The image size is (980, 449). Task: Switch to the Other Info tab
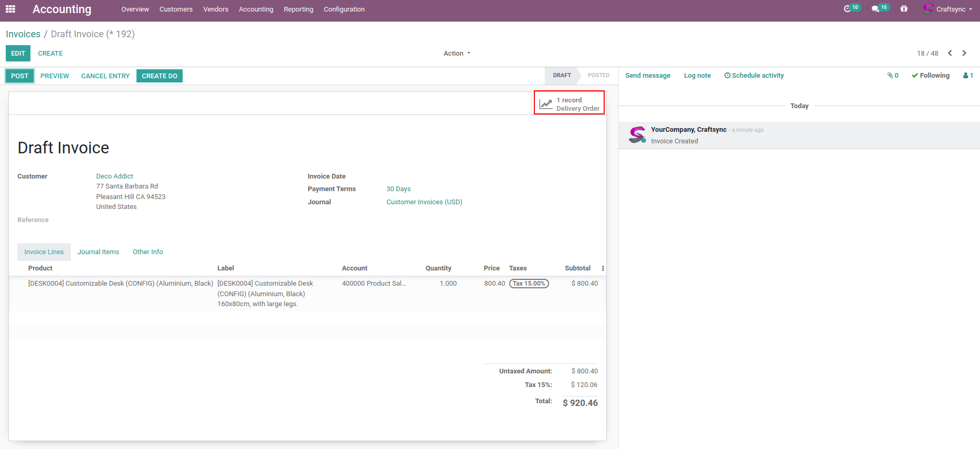[147, 252]
